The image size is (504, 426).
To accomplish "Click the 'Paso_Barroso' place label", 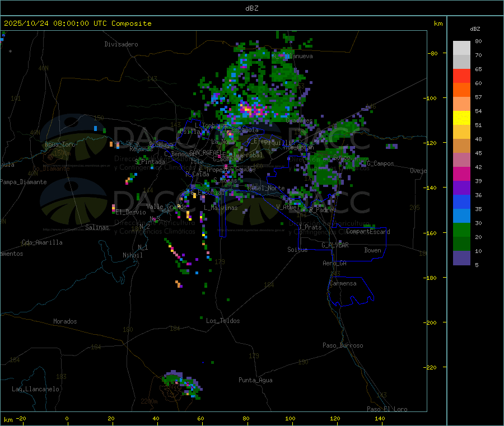I will [x=343, y=345].
